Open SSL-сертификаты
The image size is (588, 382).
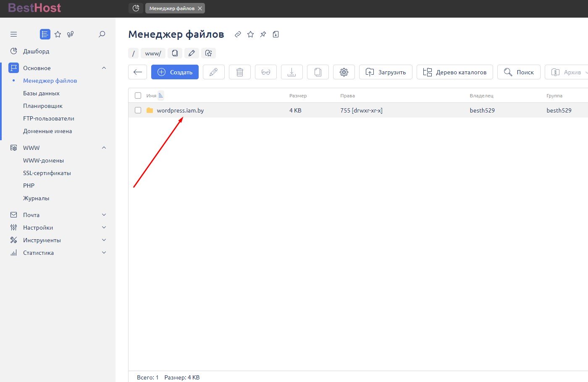coord(47,173)
